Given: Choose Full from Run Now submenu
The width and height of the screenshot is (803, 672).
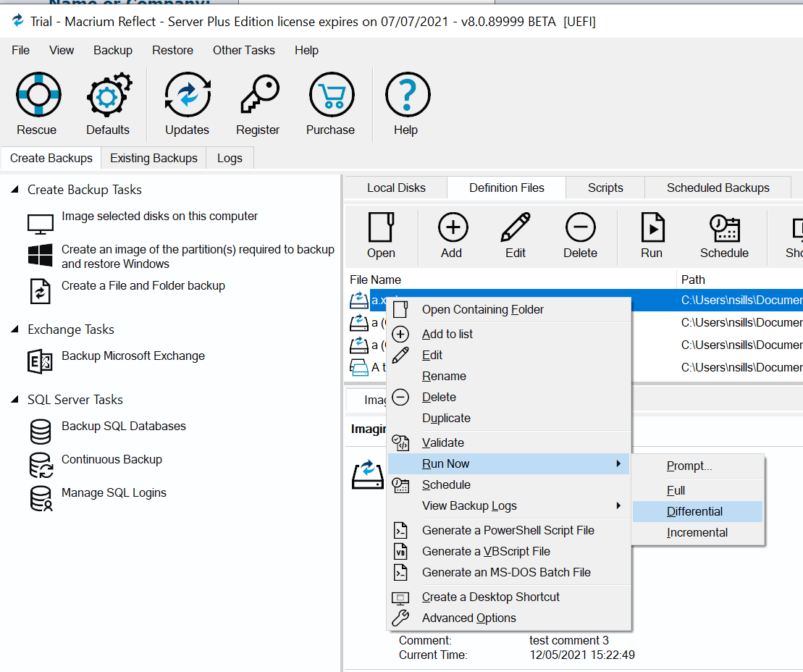Looking at the screenshot, I should click(x=697, y=490).
